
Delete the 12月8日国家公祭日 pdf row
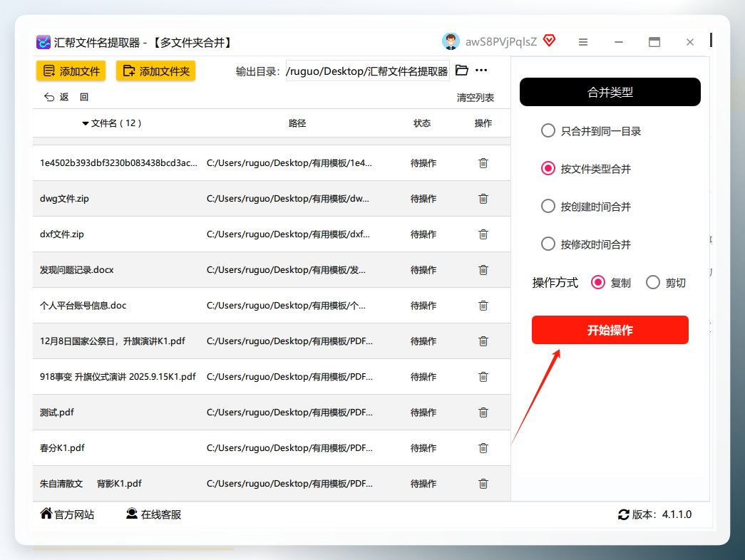[483, 341]
